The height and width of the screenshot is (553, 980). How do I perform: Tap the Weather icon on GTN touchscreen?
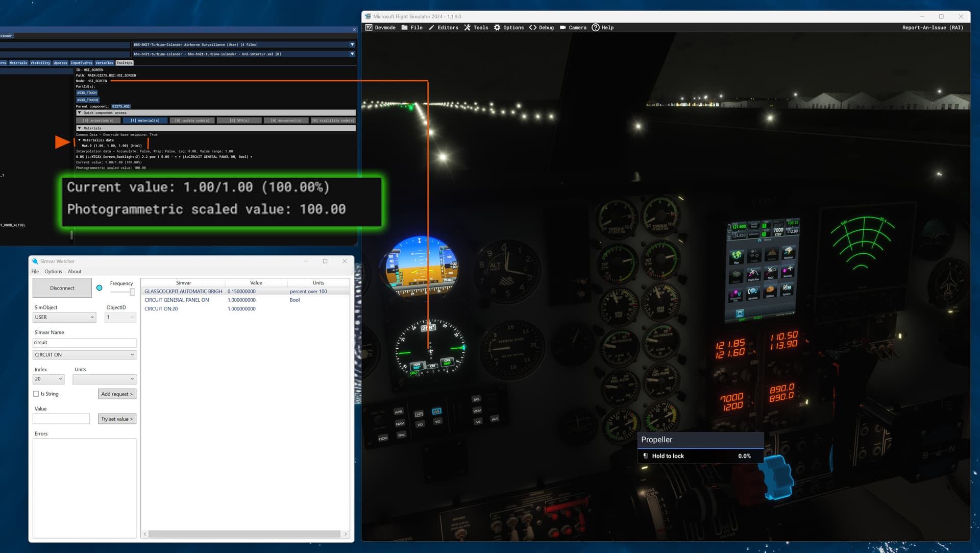coord(789,252)
